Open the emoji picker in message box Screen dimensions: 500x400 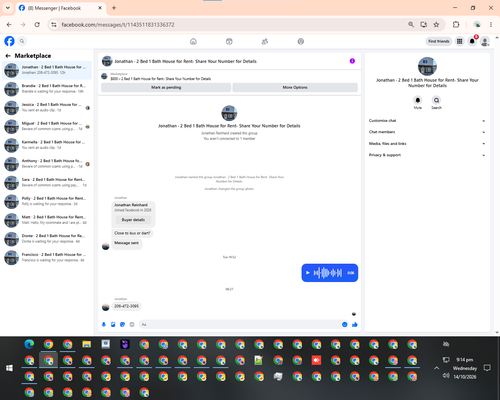(x=345, y=324)
